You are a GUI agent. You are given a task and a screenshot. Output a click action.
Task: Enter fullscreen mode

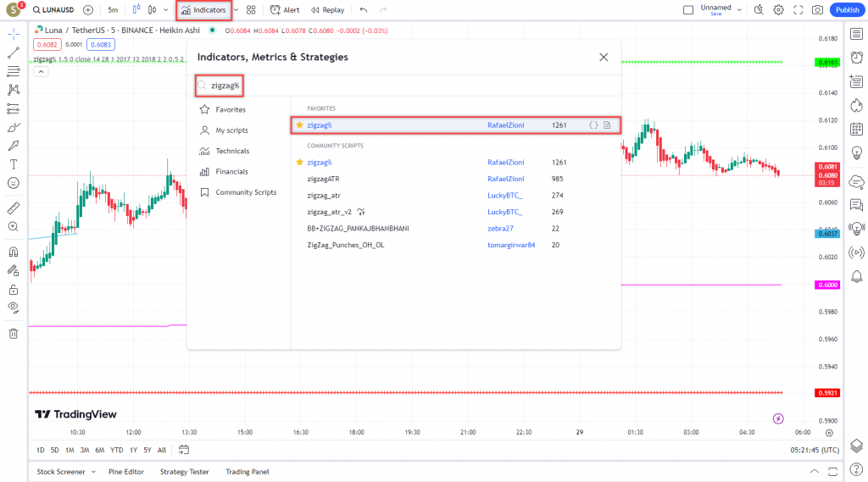[798, 10]
